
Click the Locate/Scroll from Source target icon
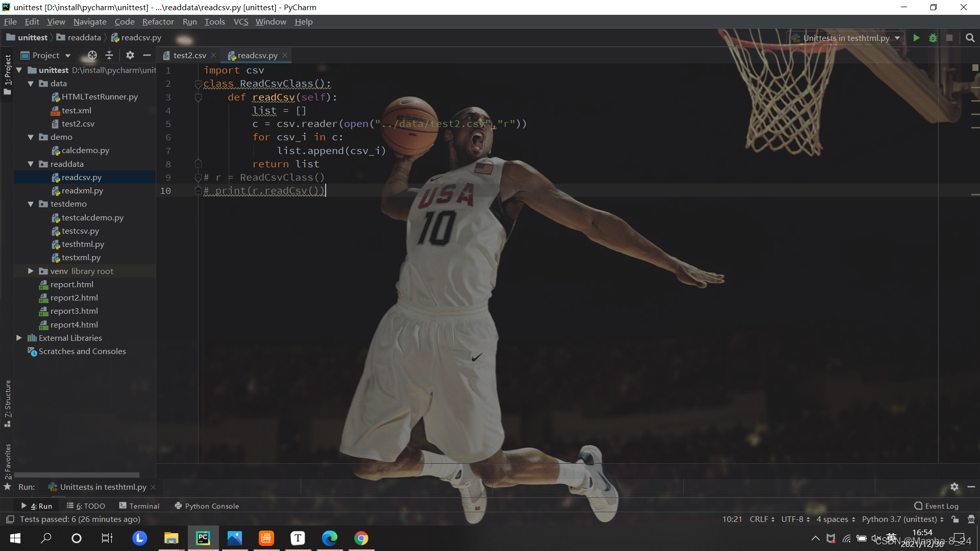92,55
